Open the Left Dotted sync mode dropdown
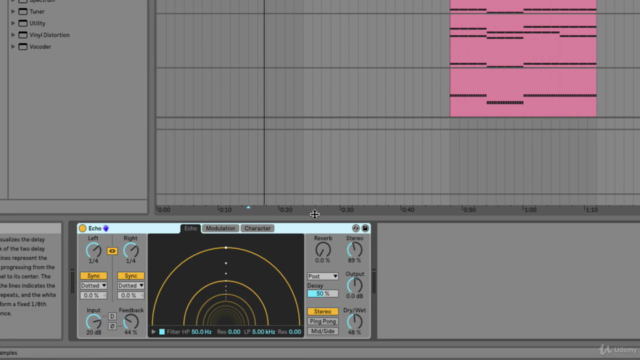Viewport: 640px width, 360px height. (x=93, y=286)
